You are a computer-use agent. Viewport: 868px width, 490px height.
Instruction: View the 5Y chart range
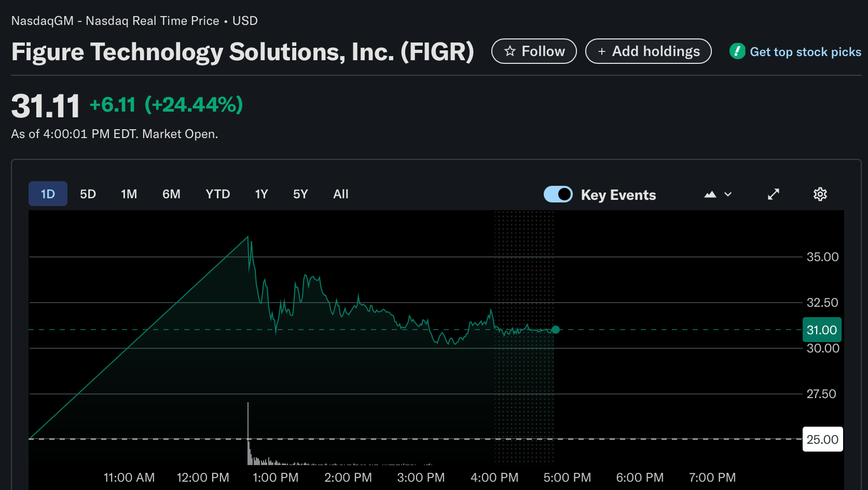(x=300, y=194)
